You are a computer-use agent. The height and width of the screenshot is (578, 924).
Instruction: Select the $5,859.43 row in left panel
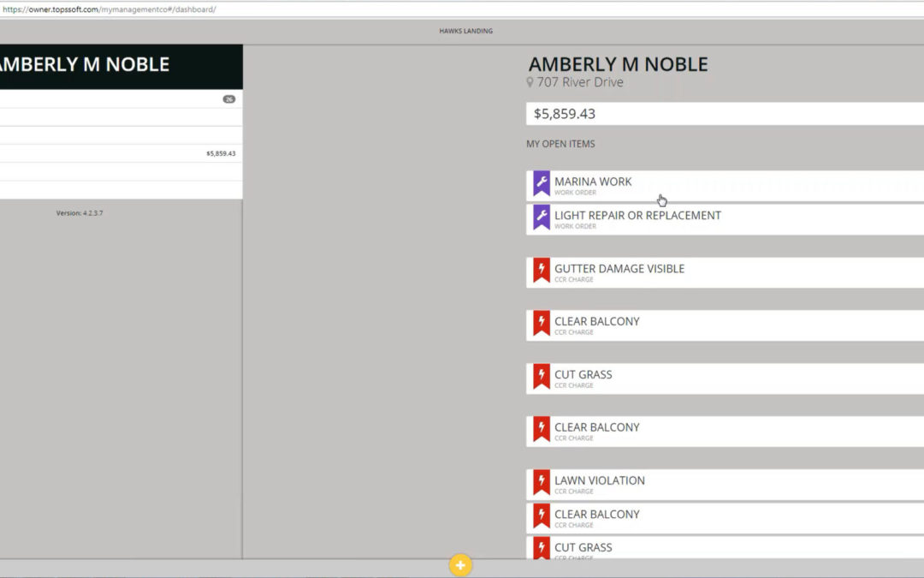(120, 153)
